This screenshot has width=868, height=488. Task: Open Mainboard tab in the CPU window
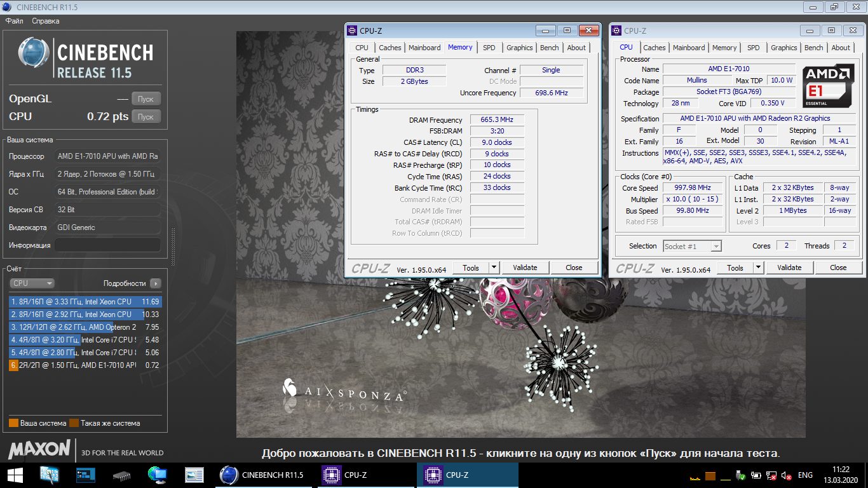(689, 48)
